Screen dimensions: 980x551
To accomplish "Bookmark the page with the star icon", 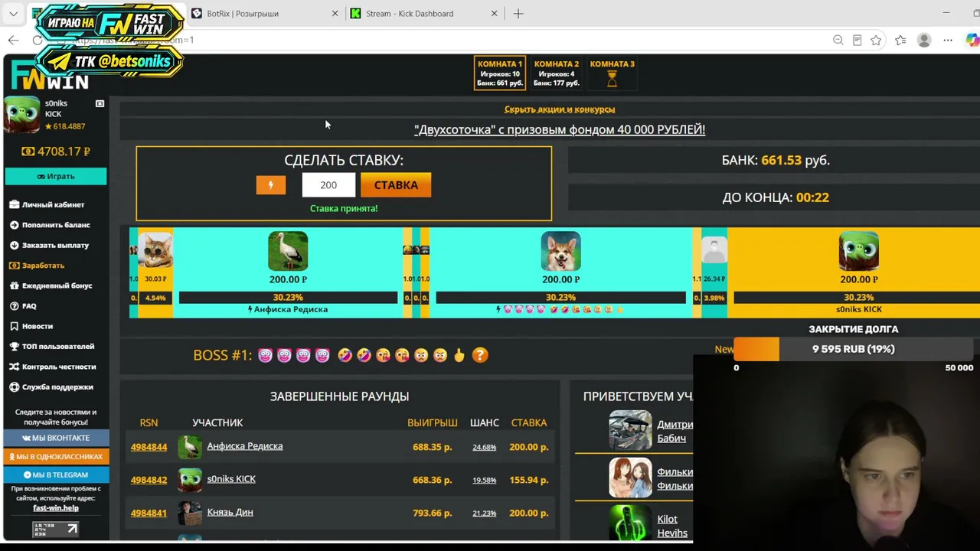I will (x=876, y=40).
